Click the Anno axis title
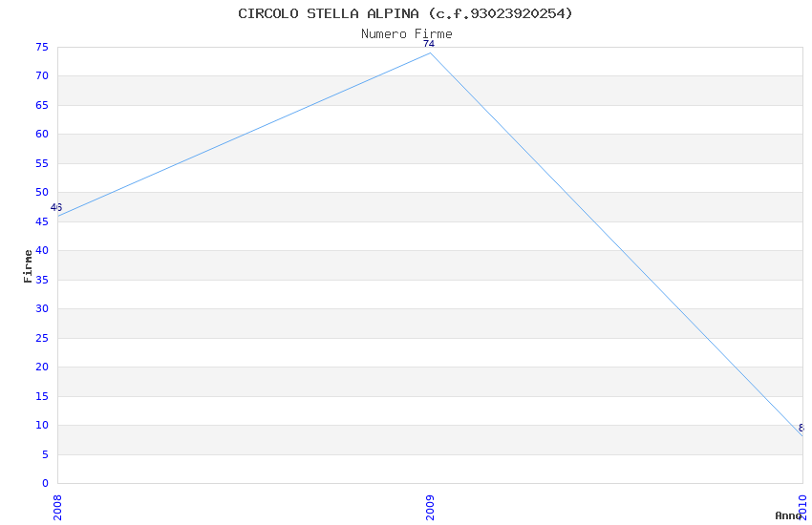Screen dimensions: 812x525 click(788, 515)
